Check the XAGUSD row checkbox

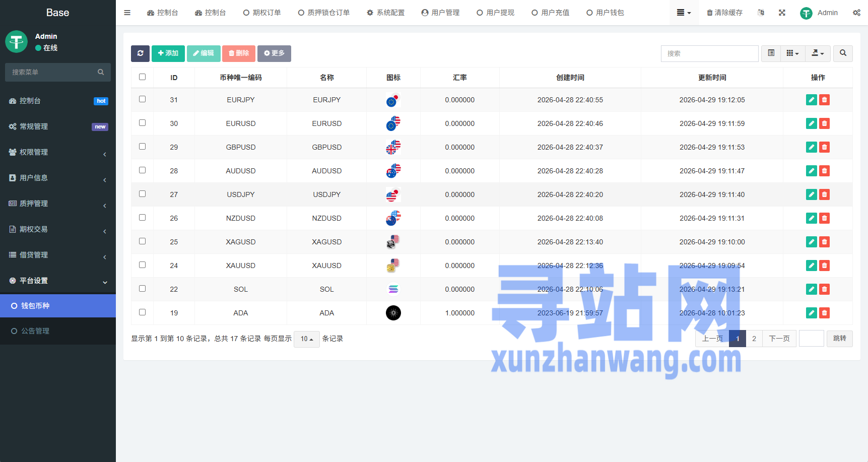pyautogui.click(x=142, y=241)
